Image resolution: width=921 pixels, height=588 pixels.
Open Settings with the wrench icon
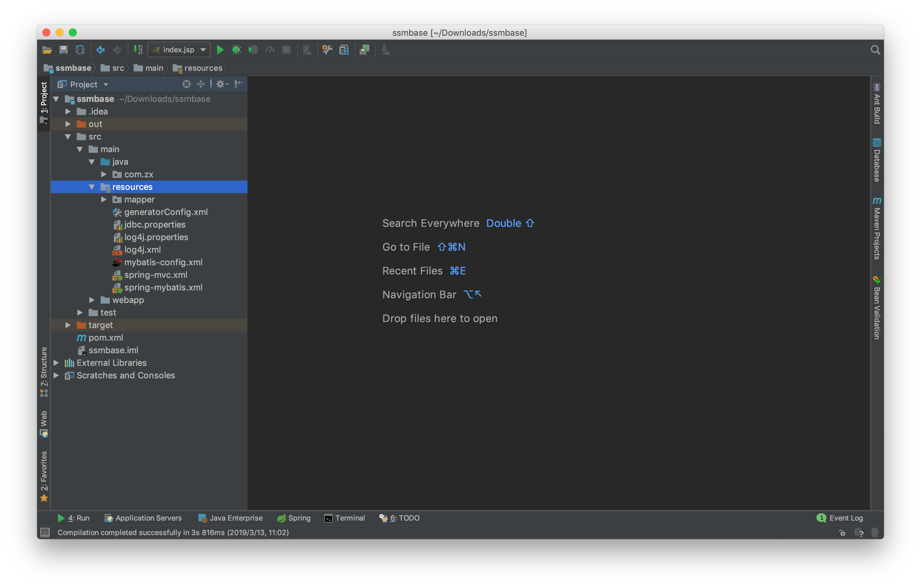pyautogui.click(x=327, y=50)
